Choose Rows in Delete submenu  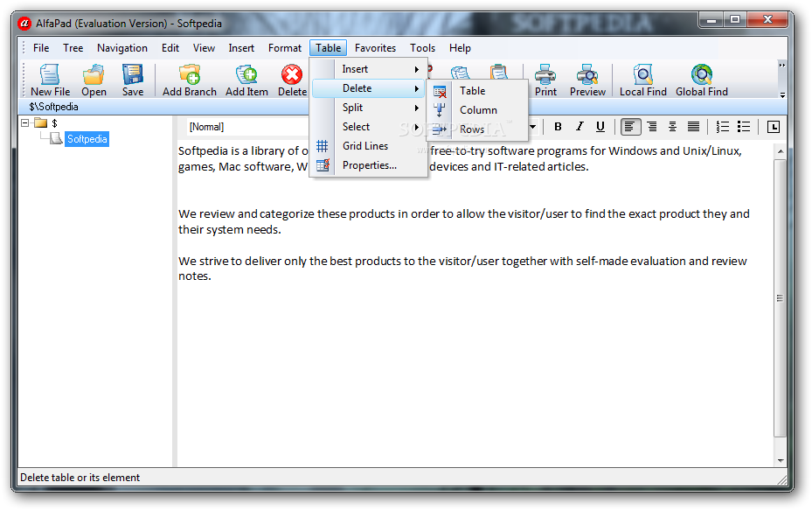pos(477,129)
